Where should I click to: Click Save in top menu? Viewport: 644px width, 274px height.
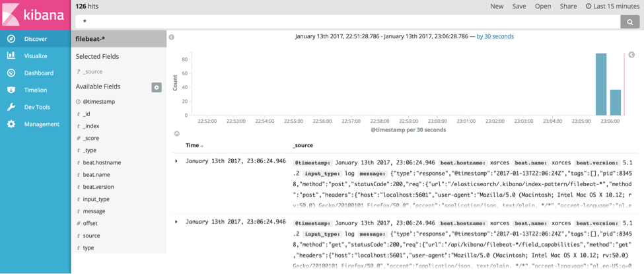[x=519, y=6]
